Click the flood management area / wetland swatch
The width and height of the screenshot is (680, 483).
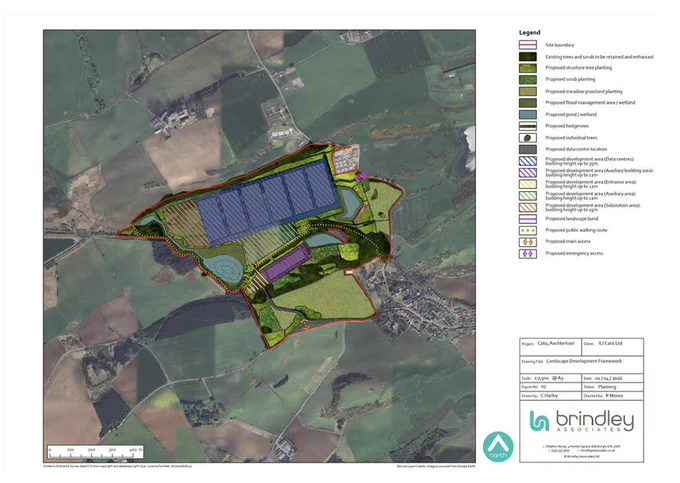point(527,103)
